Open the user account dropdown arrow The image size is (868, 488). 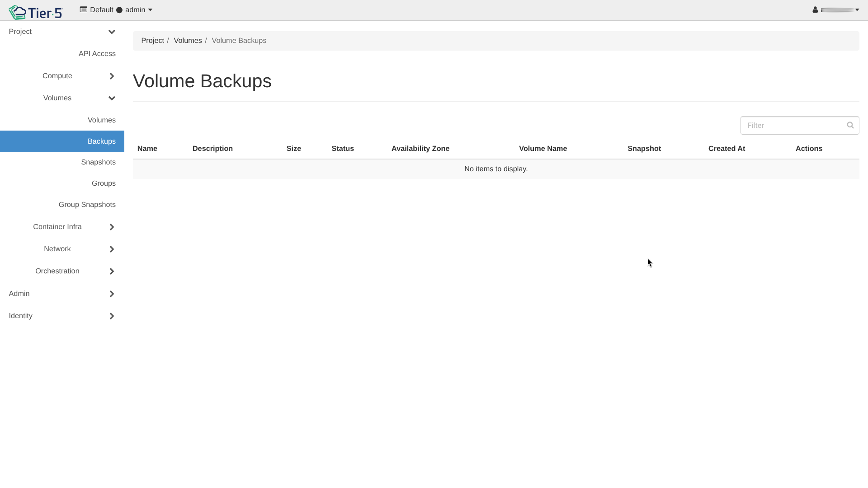[857, 10]
